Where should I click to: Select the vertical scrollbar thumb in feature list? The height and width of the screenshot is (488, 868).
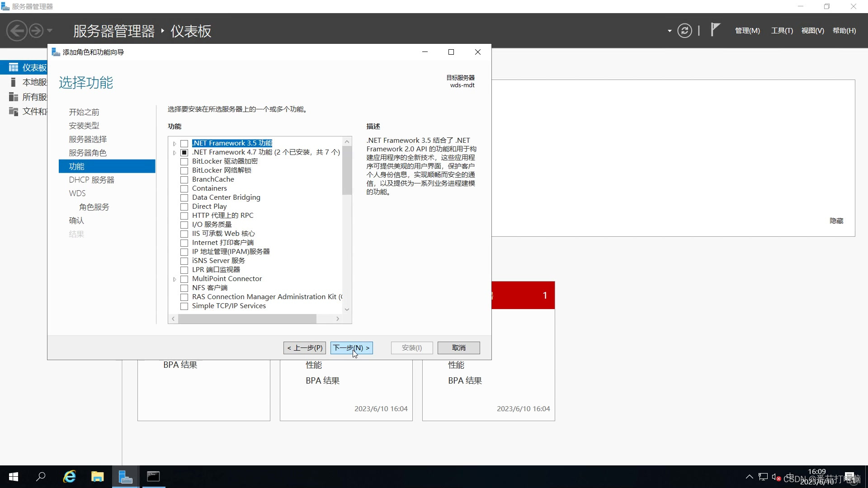tap(347, 170)
